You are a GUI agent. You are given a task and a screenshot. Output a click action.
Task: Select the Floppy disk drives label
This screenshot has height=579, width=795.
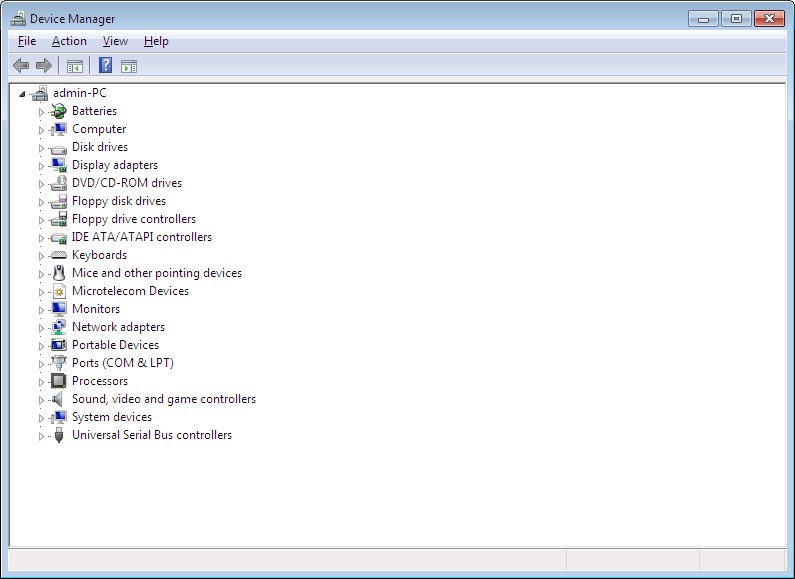[x=119, y=201]
